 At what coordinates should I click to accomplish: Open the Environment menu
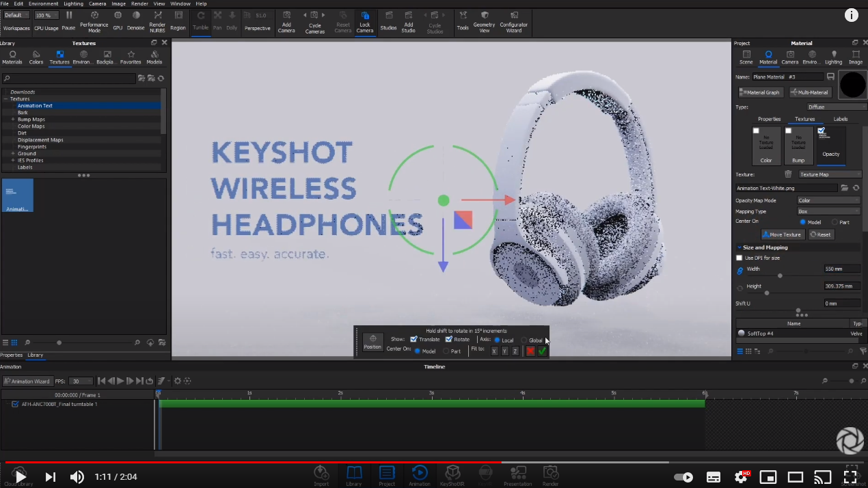(43, 3)
